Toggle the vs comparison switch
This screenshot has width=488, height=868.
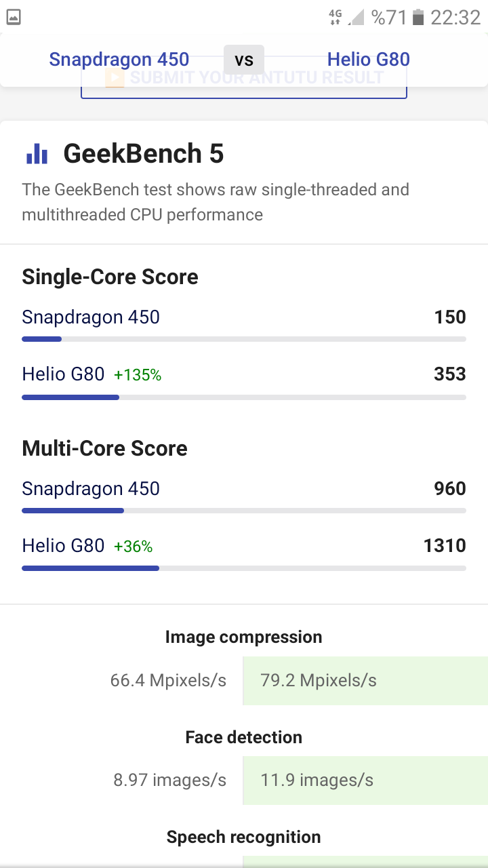243,60
